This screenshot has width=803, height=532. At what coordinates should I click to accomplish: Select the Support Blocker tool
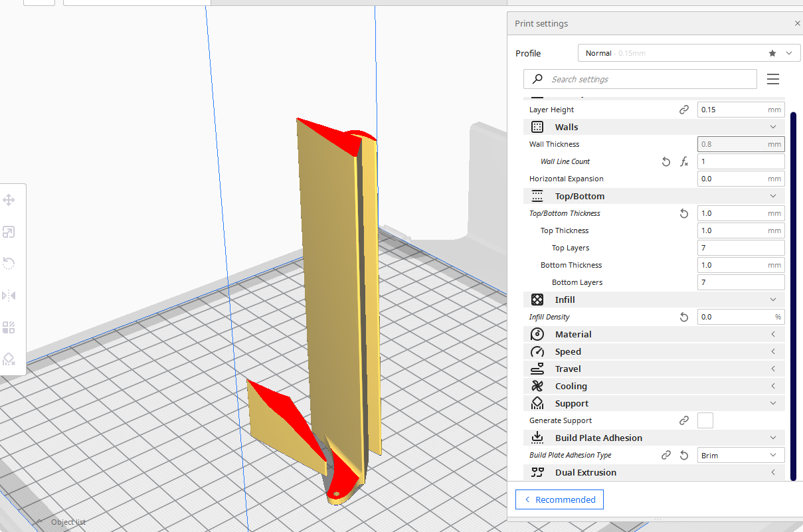[x=9, y=359]
